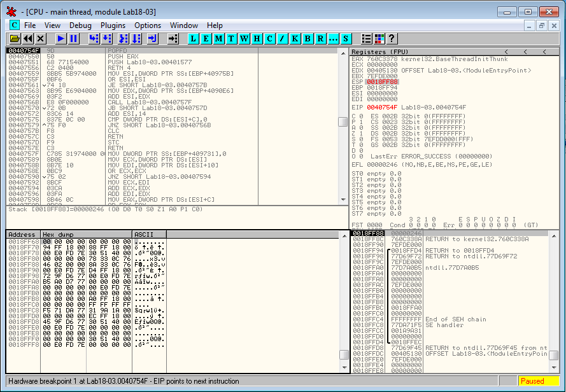Select the C flag value in registers

(x=360, y=116)
